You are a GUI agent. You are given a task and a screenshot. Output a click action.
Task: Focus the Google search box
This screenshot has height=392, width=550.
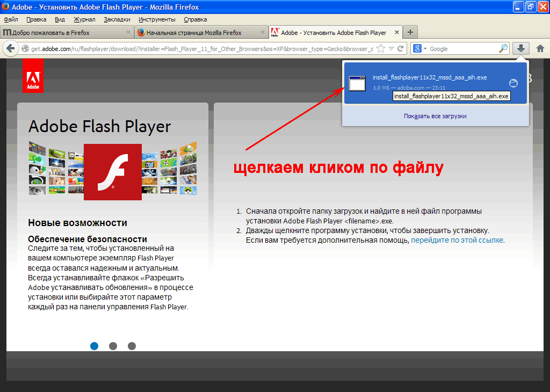tap(463, 49)
